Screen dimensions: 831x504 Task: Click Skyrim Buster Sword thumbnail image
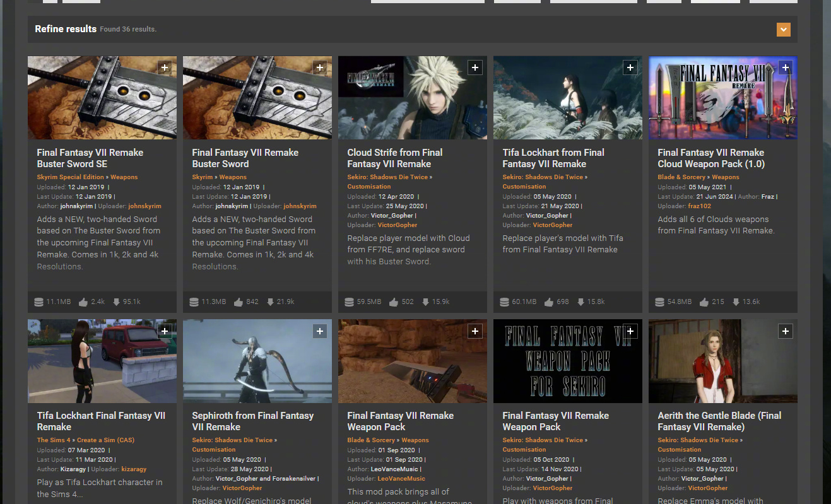pyautogui.click(x=257, y=98)
